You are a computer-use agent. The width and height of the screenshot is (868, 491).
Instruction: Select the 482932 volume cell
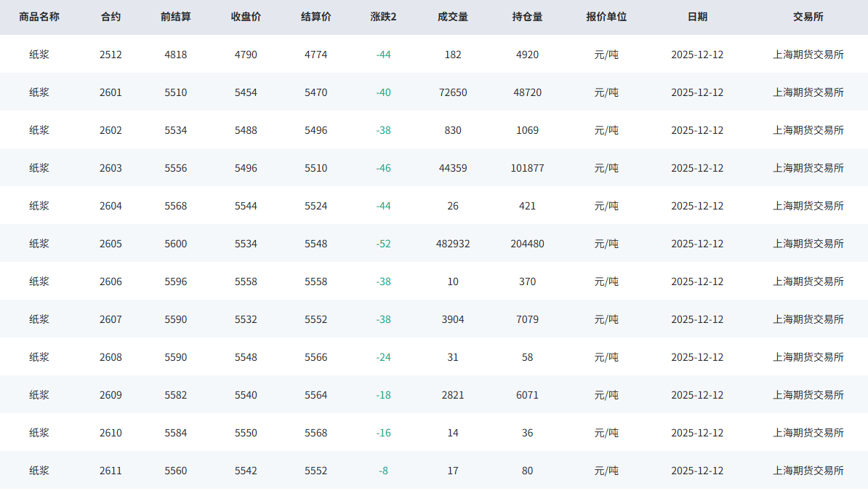[x=453, y=244]
